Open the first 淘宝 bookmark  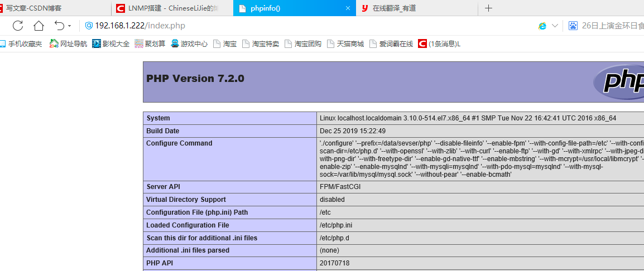(225, 44)
